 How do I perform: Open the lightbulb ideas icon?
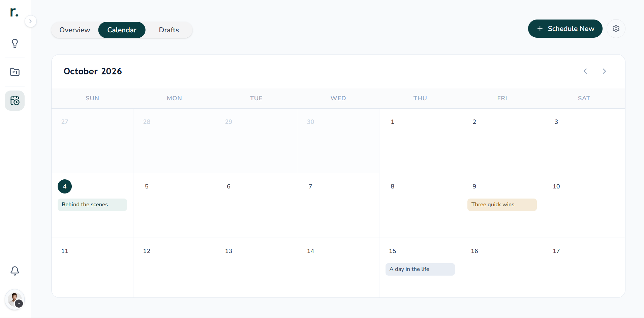tap(15, 43)
